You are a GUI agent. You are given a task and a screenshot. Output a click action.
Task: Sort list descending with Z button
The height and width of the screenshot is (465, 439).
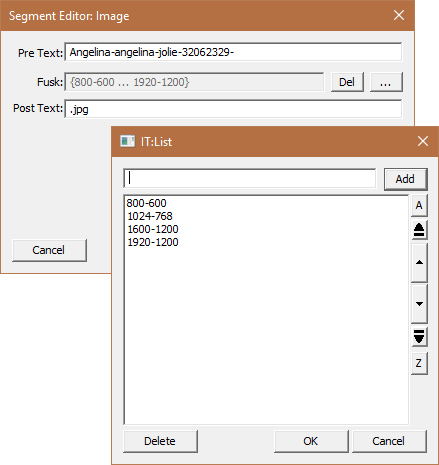click(419, 363)
